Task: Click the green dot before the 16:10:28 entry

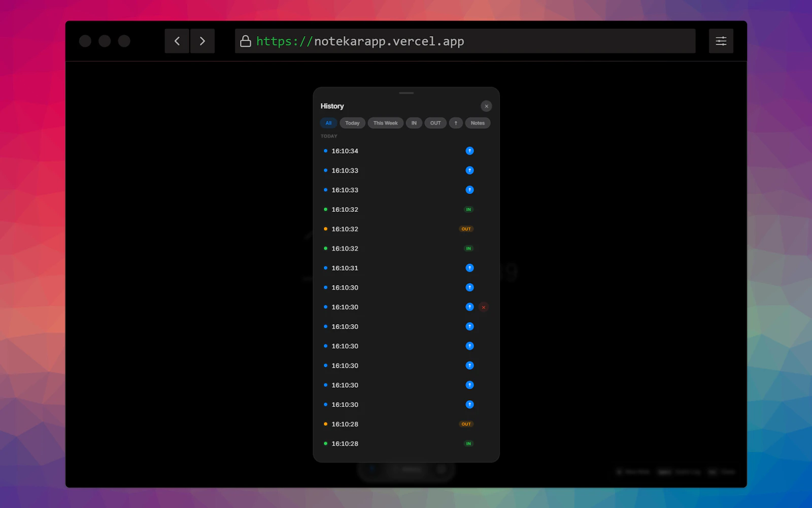Action: [x=325, y=443]
